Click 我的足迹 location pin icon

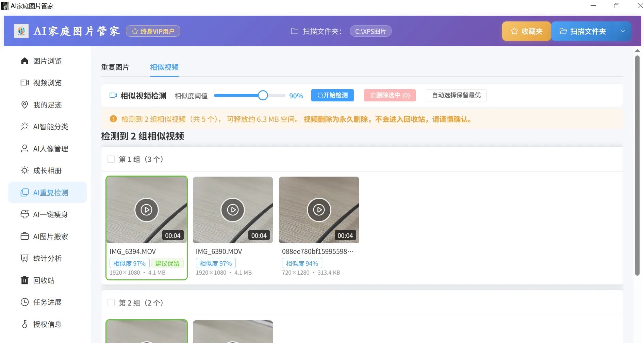click(x=24, y=105)
